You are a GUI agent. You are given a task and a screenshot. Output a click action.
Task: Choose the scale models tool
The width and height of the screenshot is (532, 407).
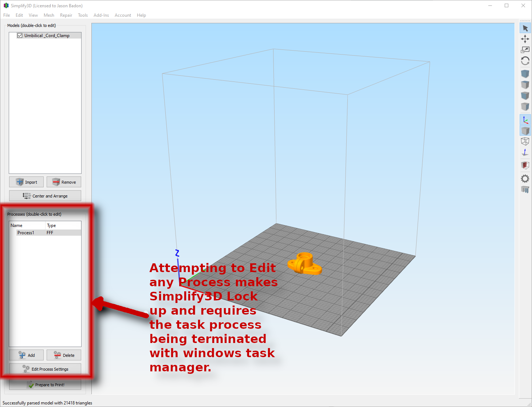click(x=525, y=50)
